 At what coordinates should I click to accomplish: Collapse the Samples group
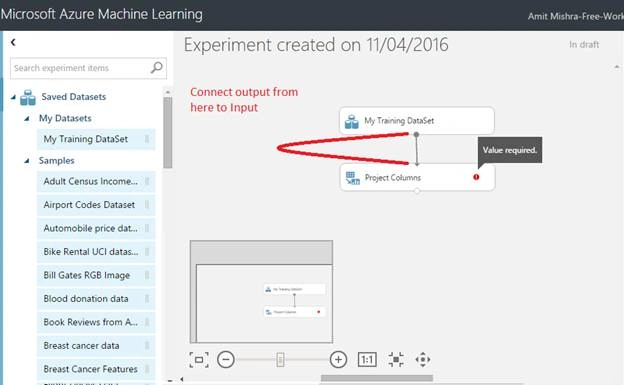pos(27,161)
